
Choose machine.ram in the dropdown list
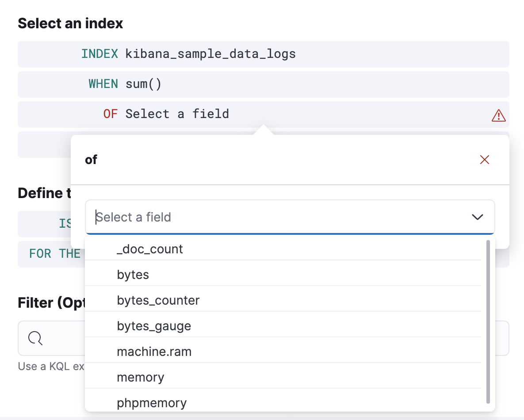pyautogui.click(x=154, y=352)
